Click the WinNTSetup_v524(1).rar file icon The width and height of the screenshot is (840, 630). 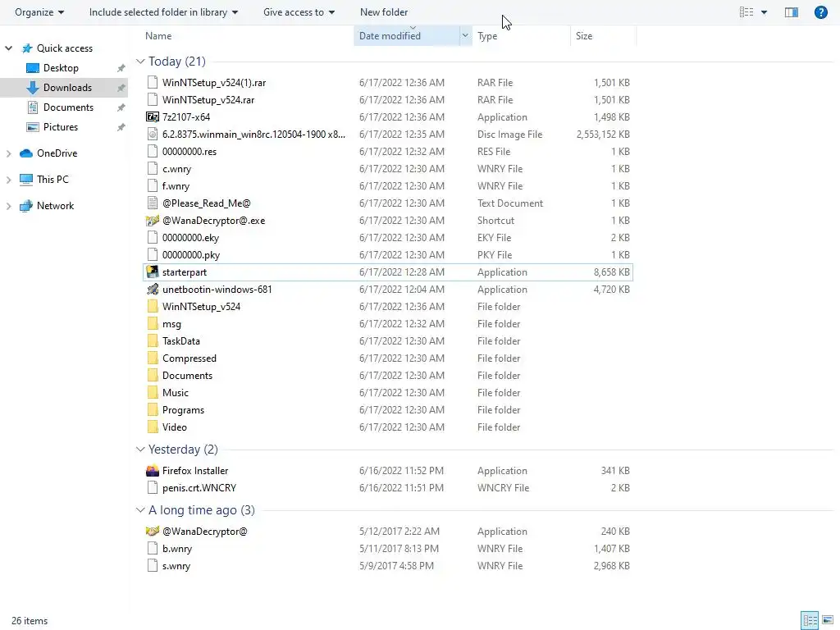point(153,83)
